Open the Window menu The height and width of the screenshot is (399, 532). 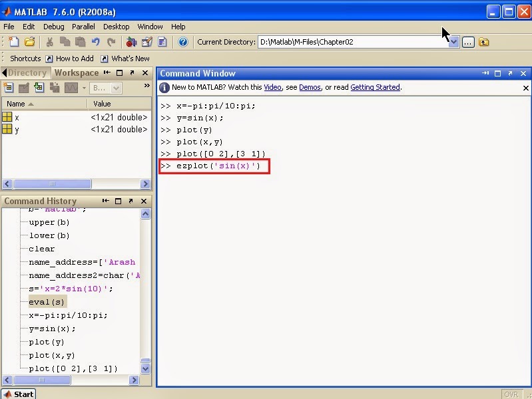[150, 27]
